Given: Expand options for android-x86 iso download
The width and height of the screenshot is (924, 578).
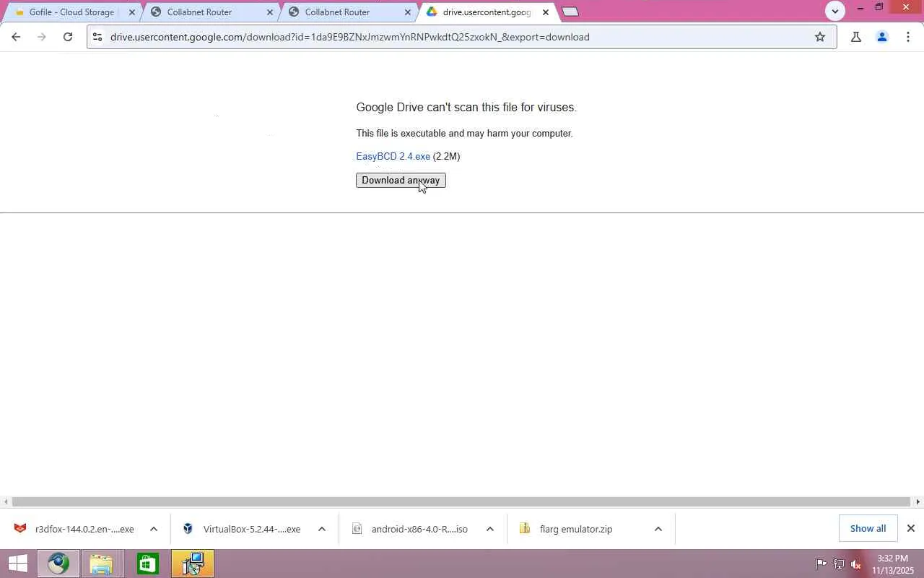Looking at the screenshot, I should [490, 529].
